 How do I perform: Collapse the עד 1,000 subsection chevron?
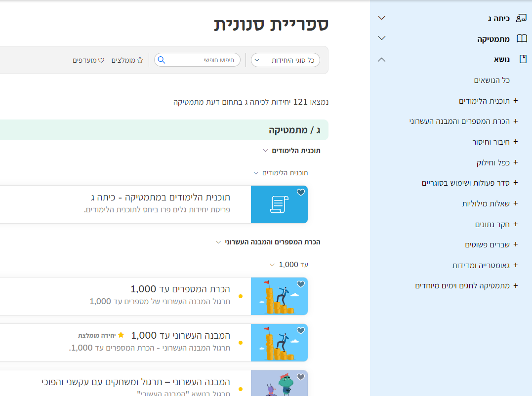coord(272,265)
